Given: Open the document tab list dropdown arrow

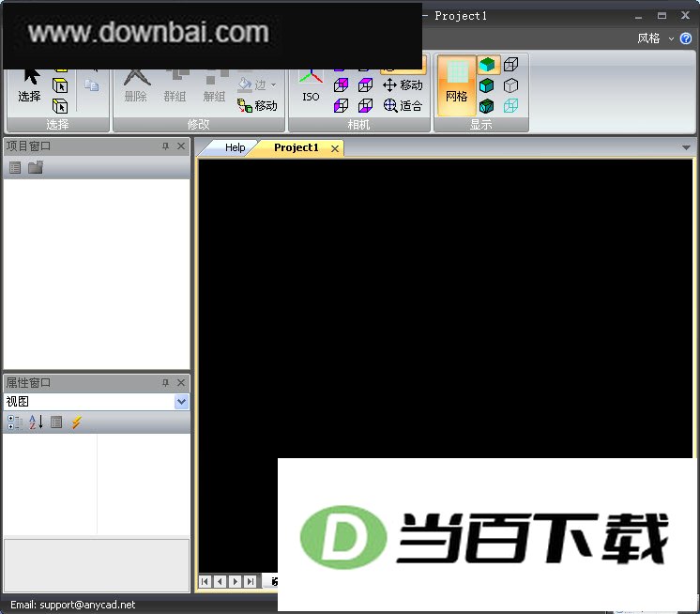Looking at the screenshot, I should pyautogui.click(x=686, y=147).
